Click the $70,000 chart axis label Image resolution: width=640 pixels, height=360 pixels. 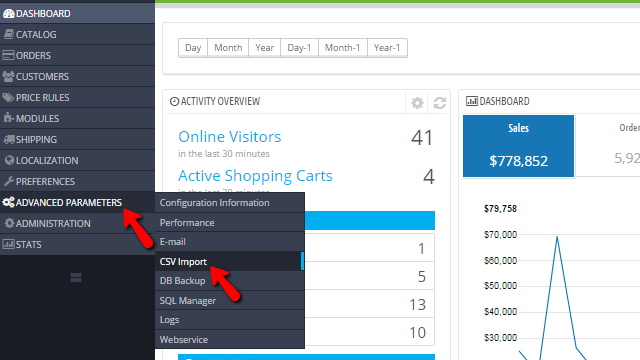coord(500,235)
